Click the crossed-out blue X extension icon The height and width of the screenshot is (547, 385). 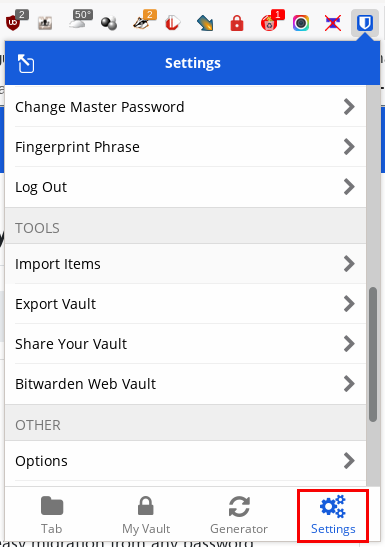333,23
